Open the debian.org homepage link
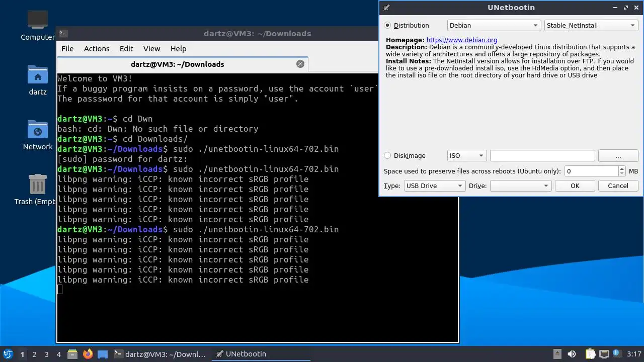The image size is (644, 362). (462, 40)
